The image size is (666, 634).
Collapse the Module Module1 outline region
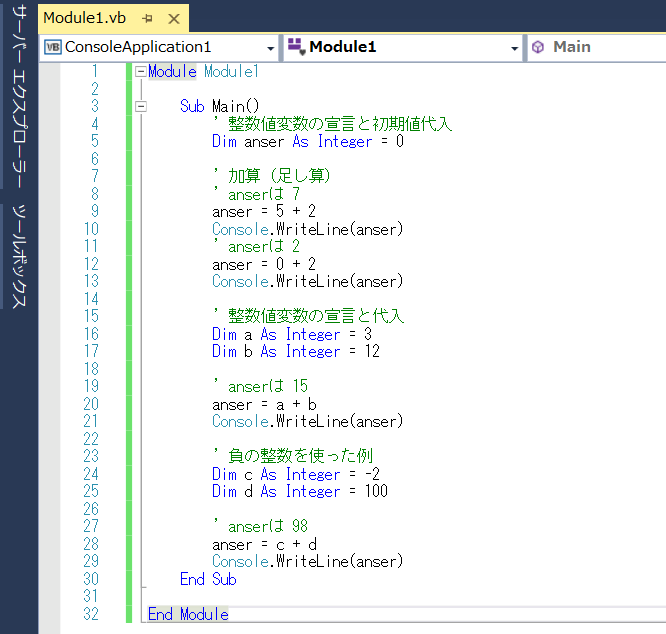tap(141, 71)
